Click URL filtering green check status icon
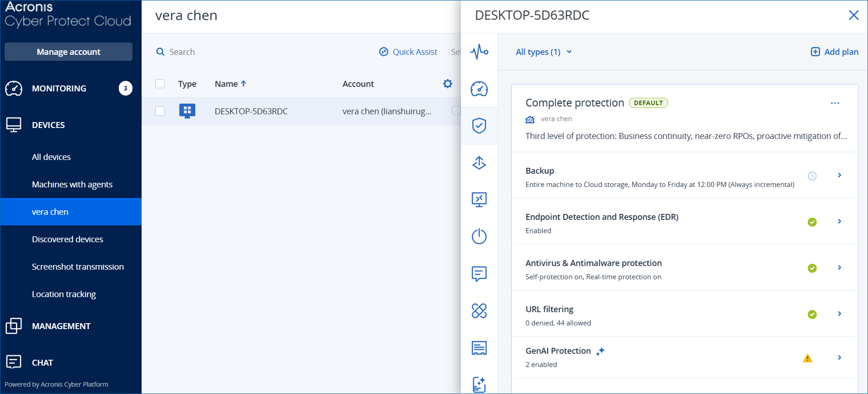This screenshot has height=394, width=868. pyautogui.click(x=812, y=314)
